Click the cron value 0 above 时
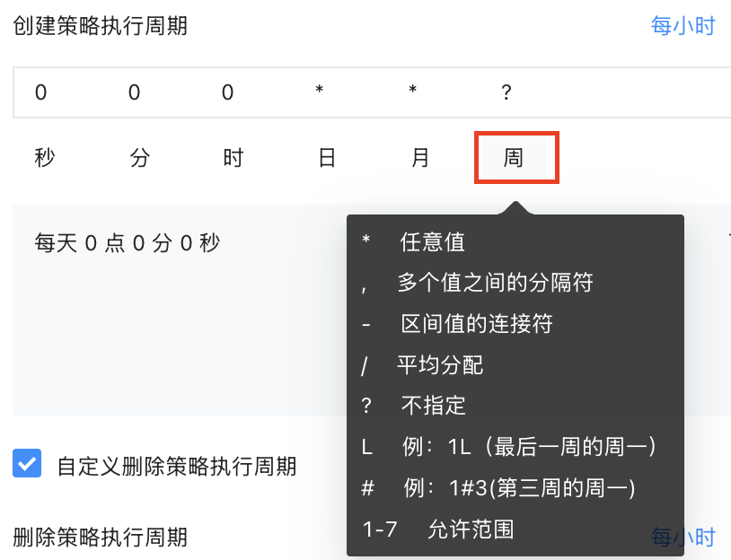Image resolution: width=731 pixels, height=560 pixels. click(228, 92)
